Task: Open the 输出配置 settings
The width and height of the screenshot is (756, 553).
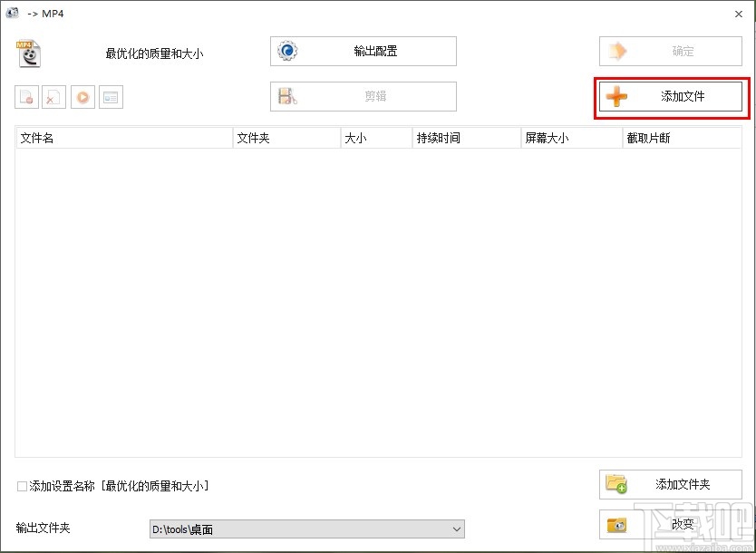Action: click(x=363, y=51)
